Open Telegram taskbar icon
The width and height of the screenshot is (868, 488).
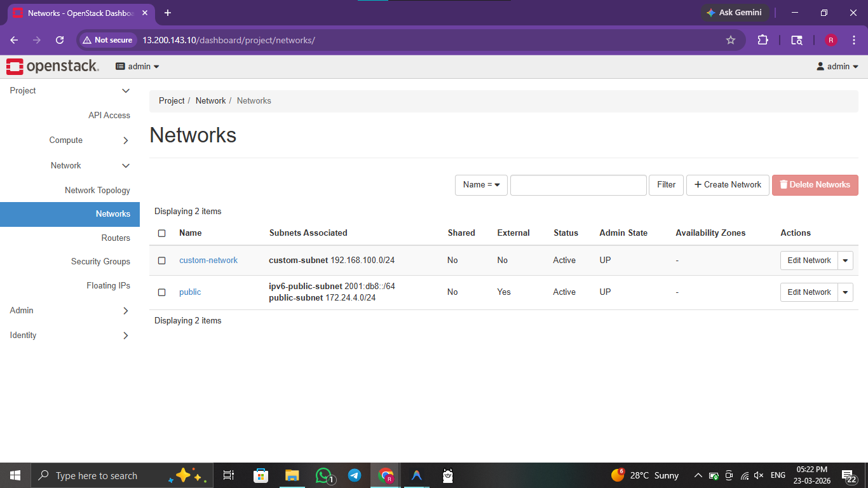(355, 475)
